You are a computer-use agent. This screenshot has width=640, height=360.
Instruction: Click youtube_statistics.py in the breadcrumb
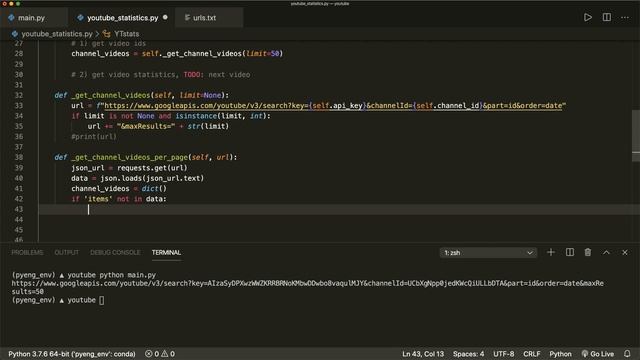pyautogui.click(x=57, y=34)
